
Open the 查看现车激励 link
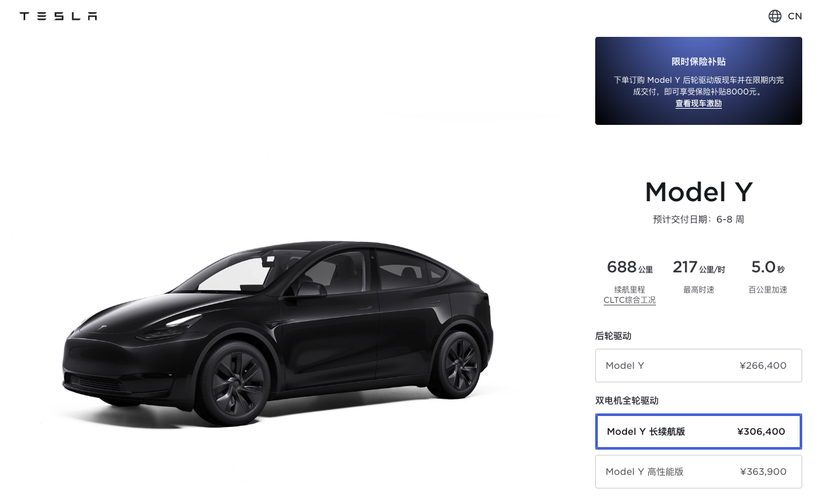[699, 104]
